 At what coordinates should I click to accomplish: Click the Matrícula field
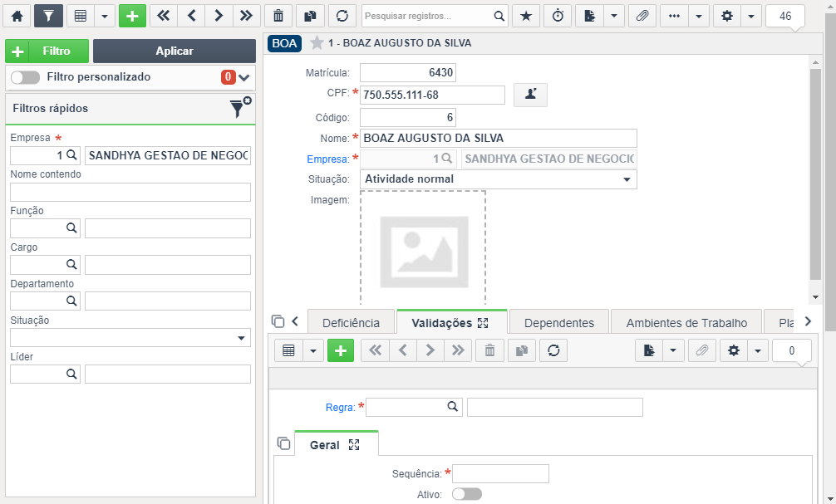408,72
